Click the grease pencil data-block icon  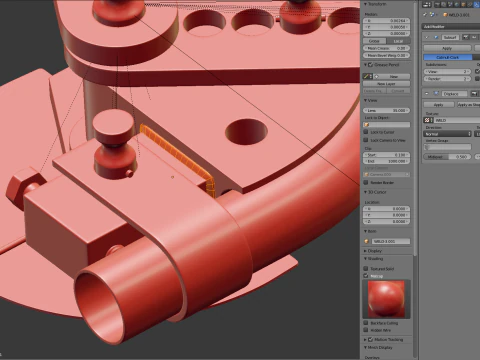tap(367, 76)
